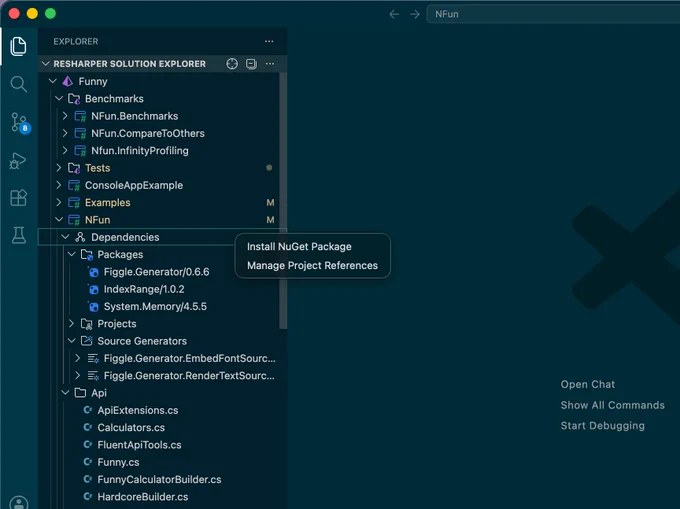Image resolution: width=680 pixels, height=509 pixels.
Task: Click the EXPLORER panel title
Action: pyautogui.click(x=75, y=41)
